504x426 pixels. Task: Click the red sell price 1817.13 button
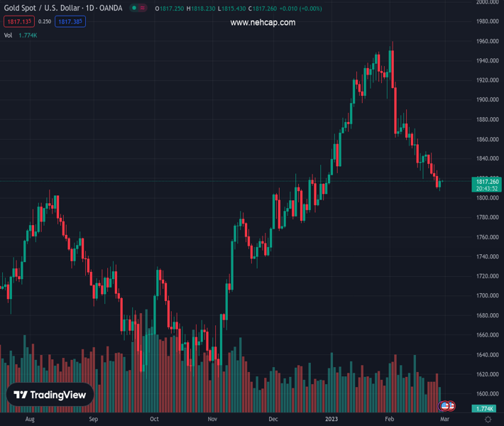click(17, 22)
